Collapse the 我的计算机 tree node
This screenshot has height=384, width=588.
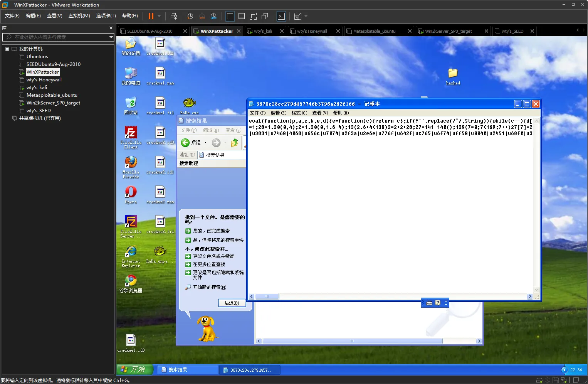pyautogui.click(x=7, y=49)
